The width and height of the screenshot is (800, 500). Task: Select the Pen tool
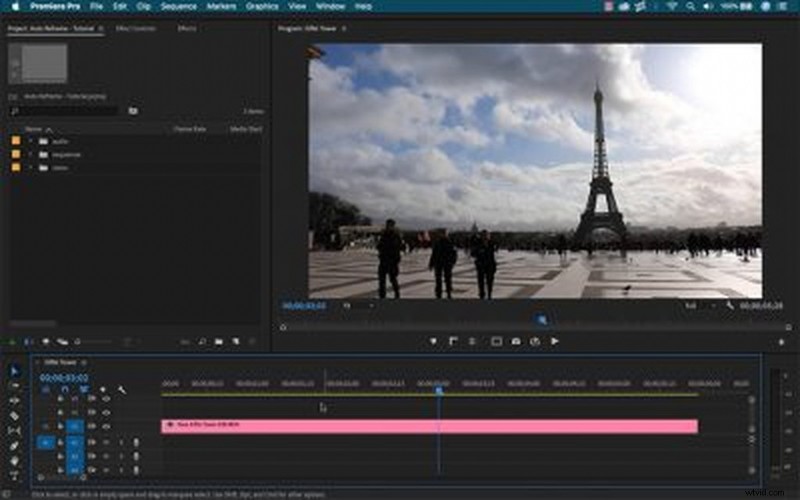coord(14,446)
